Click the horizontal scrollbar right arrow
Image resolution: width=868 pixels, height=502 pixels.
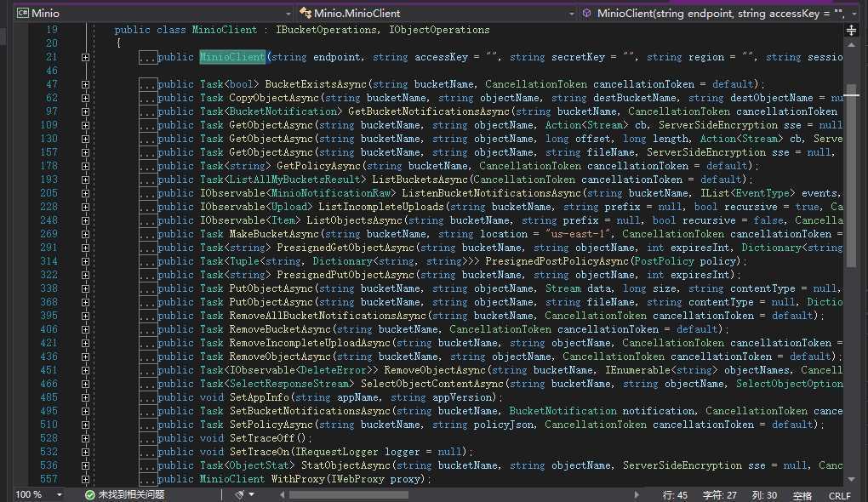point(636,494)
